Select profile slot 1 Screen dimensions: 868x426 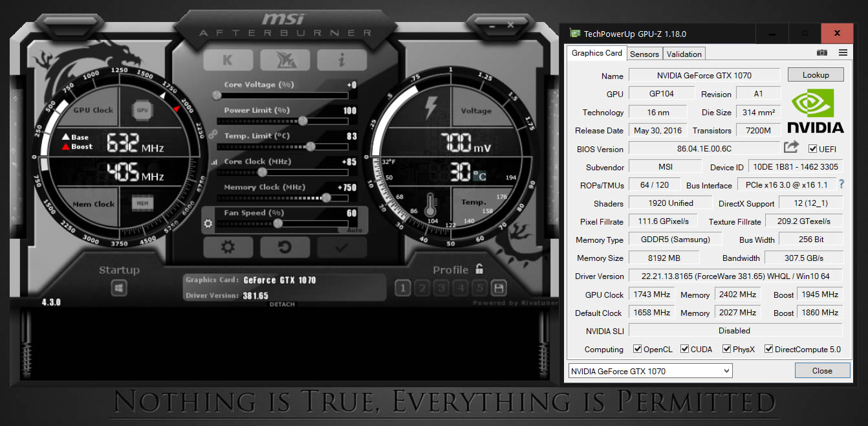(x=403, y=288)
